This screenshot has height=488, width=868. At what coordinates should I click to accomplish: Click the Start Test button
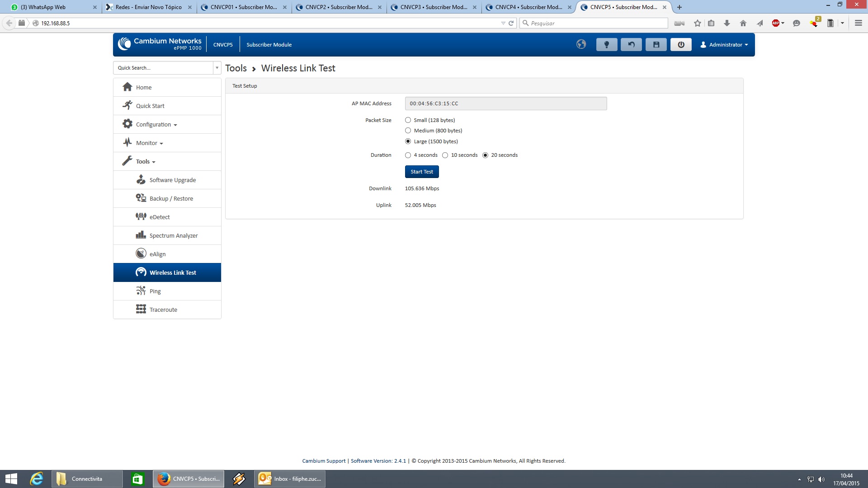(421, 172)
